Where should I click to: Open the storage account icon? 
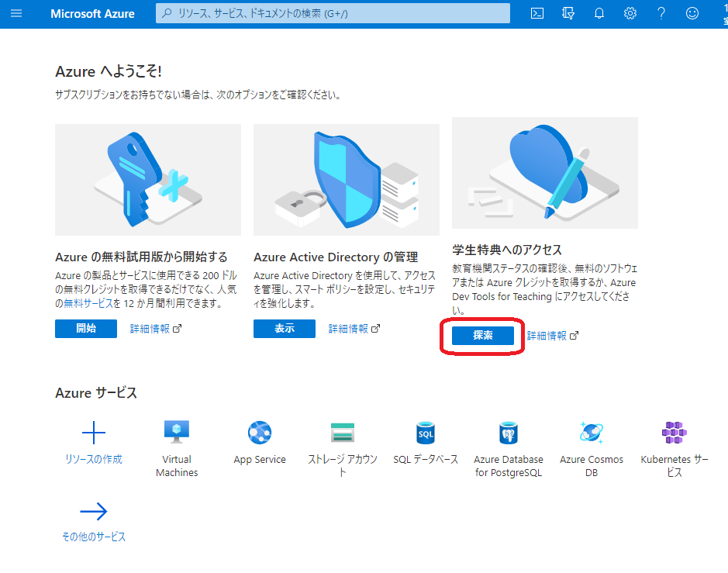coord(343,433)
